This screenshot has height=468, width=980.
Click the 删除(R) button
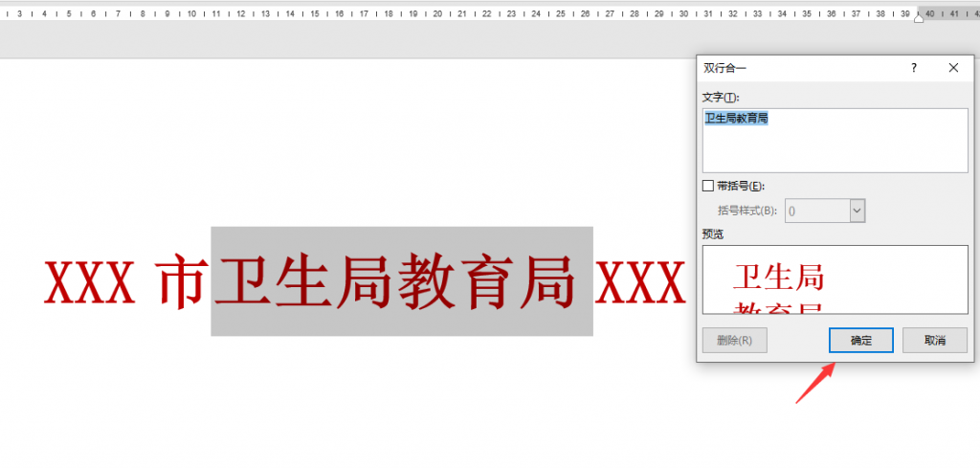pos(734,340)
